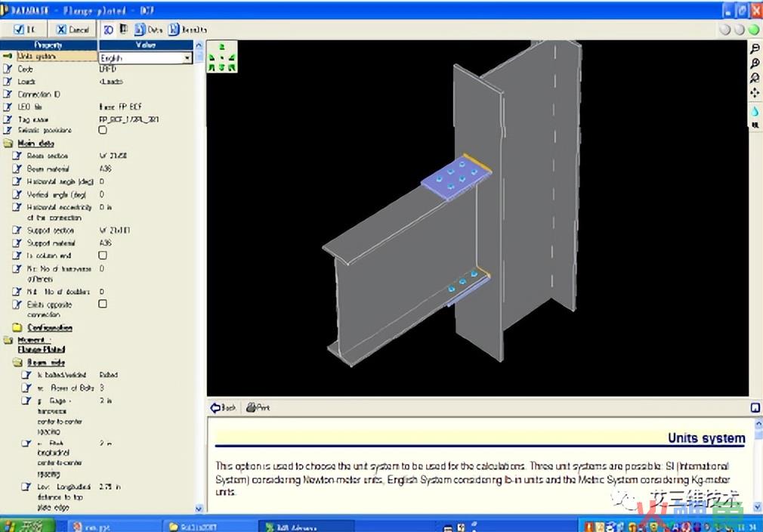Screen dimensions: 763x532
Task: Click the green view orientation cube
Action: pos(222,57)
